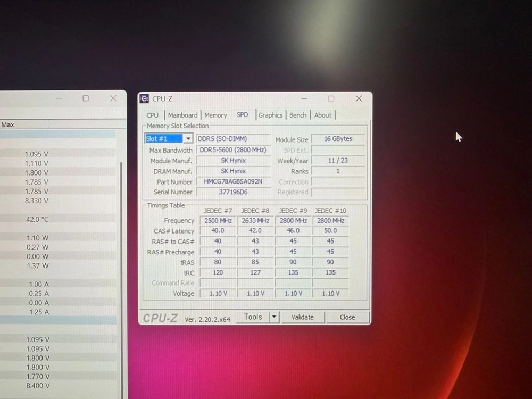This screenshot has width=532, height=399.
Task: Open the Memory tab
Action: click(x=215, y=115)
